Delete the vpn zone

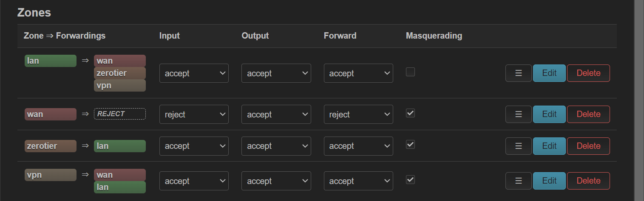(588, 181)
